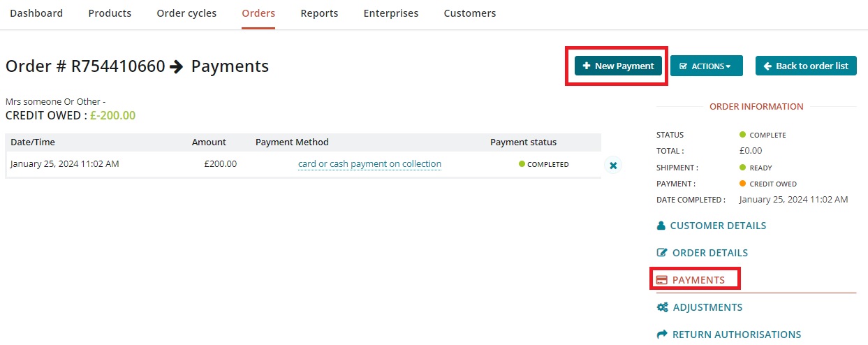Viewport: 868px width, 345px height.
Task: Open Order Details via edit icon
Action: (662, 254)
